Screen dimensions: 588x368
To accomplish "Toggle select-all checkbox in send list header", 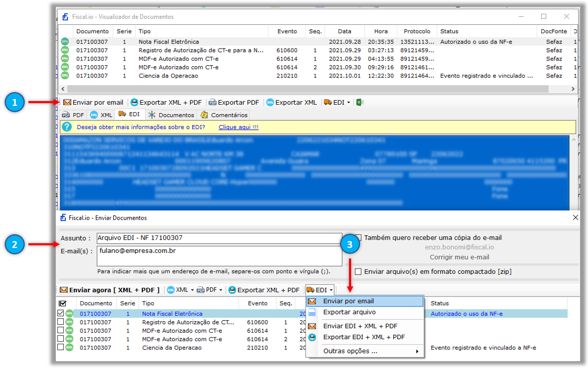I will [63, 303].
